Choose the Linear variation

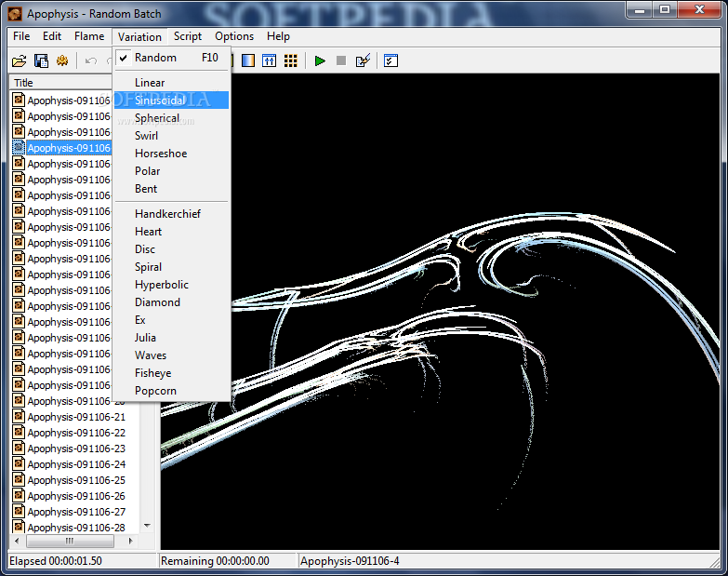pos(172,83)
